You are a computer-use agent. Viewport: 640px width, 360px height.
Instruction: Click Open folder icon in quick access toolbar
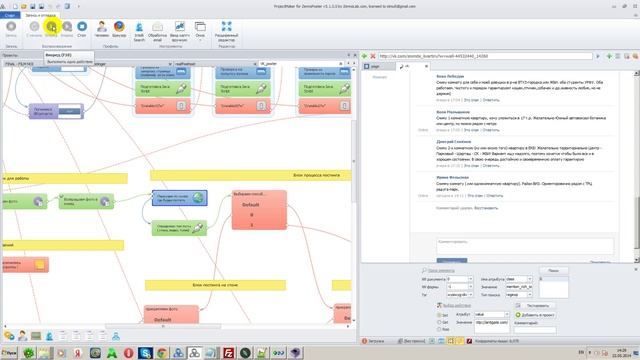[24, 7]
